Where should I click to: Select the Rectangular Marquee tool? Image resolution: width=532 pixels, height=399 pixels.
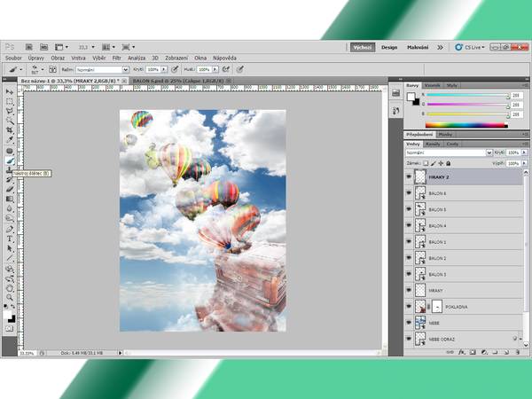click(11, 101)
